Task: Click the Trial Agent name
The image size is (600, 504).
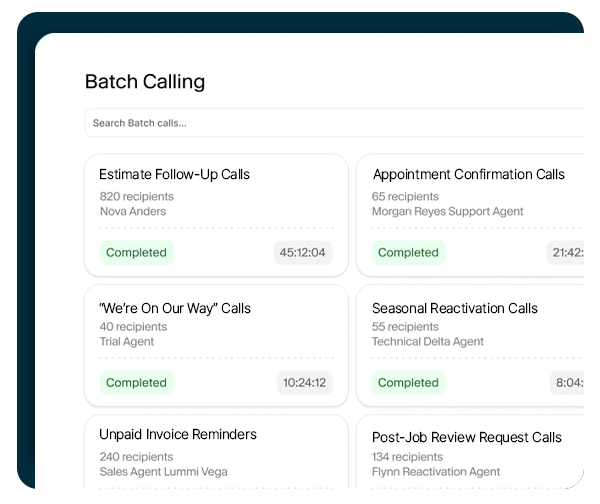Action: pyautogui.click(x=127, y=341)
